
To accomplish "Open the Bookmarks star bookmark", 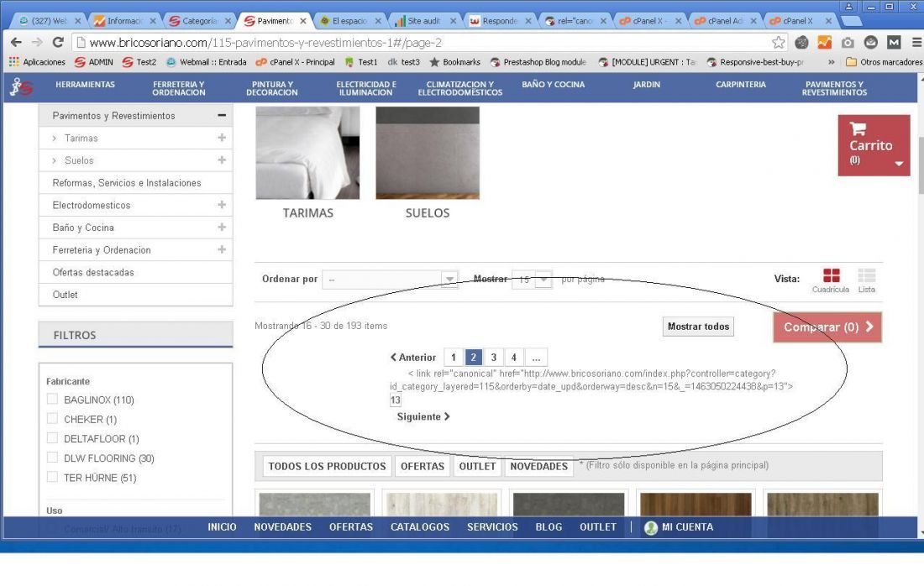I will pos(454,62).
